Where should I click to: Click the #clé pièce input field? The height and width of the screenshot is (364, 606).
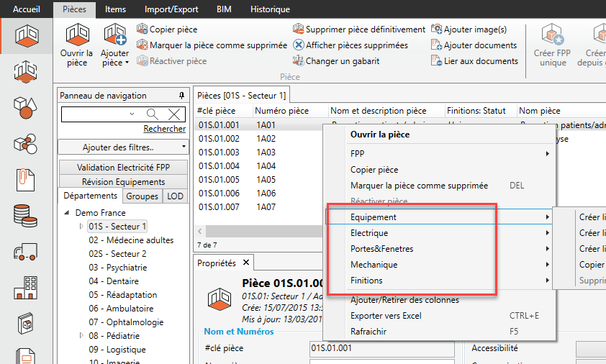click(381, 348)
